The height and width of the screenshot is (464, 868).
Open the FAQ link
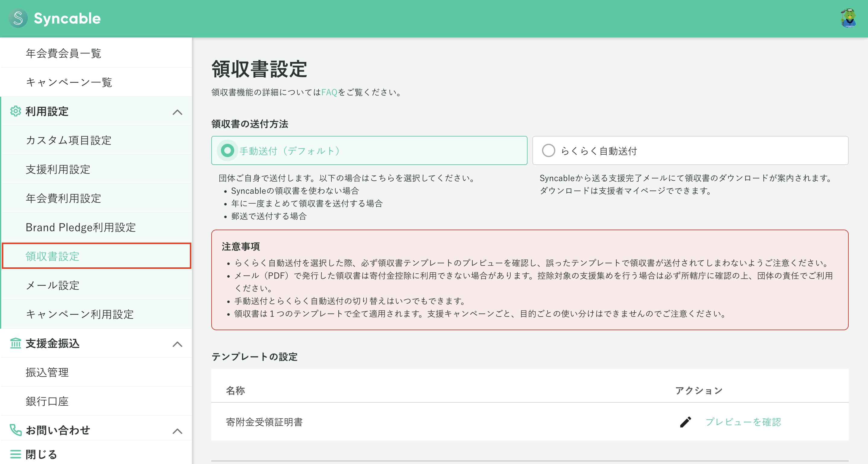tap(330, 92)
